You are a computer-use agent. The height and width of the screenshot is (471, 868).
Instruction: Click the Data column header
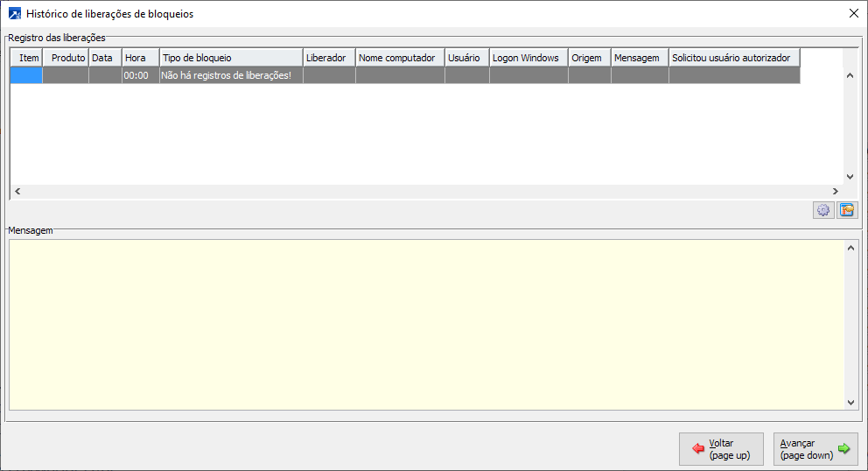(105, 58)
